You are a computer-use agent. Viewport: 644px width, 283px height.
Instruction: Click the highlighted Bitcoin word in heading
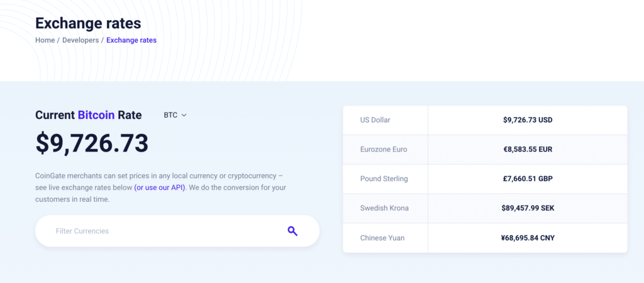[x=96, y=115]
